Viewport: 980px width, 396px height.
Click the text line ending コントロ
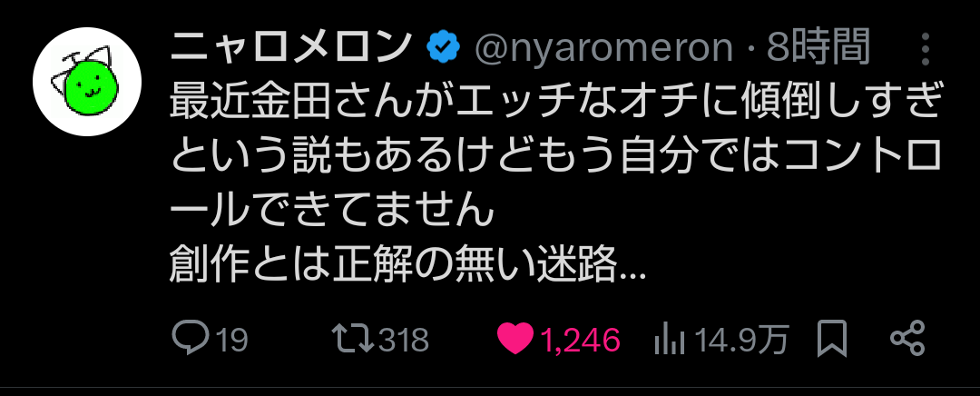(x=555, y=157)
